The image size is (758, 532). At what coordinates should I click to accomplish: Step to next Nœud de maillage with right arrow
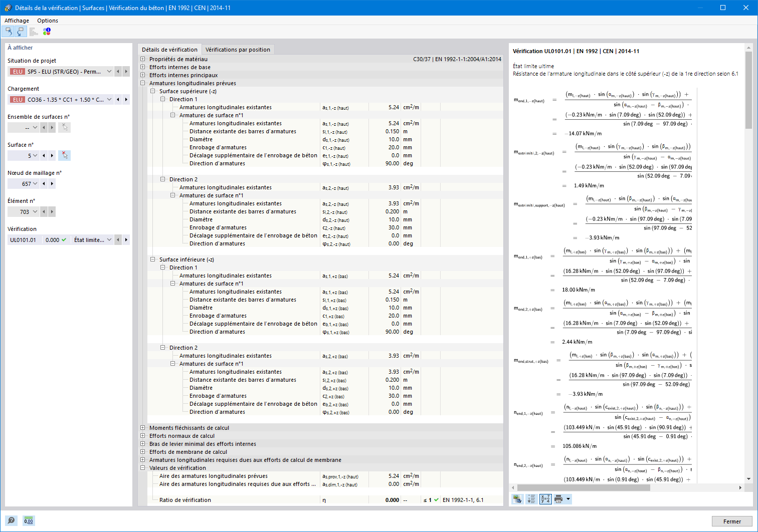click(52, 184)
